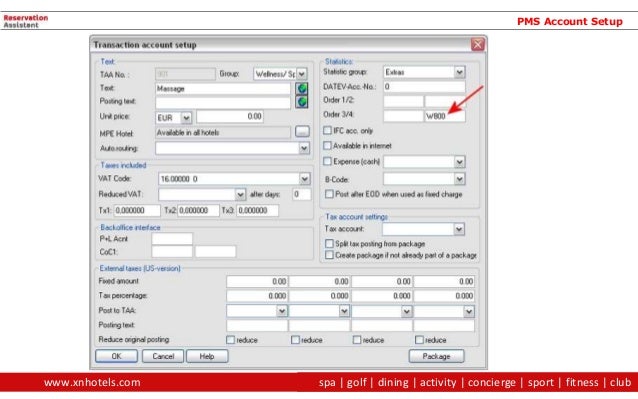Viewport: 638px width, 399px height.
Task: Tick the first reduce checkbox in Reduce original posting
Action: [x=231, y=340]
